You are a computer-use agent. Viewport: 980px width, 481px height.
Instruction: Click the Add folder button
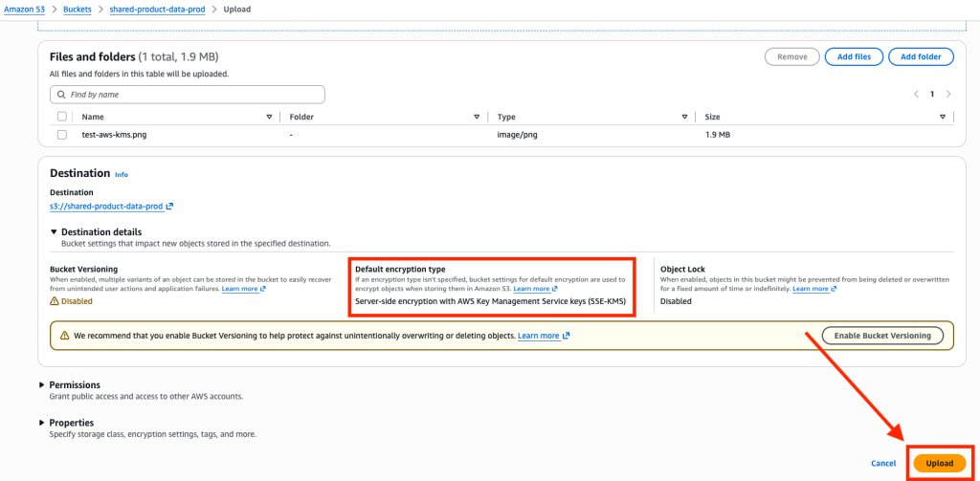(921, 56)
